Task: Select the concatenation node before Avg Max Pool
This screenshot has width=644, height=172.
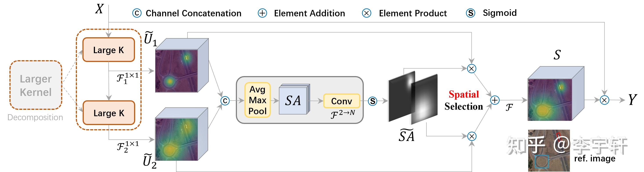Action: pyautogui.click(x=225, y=101)
